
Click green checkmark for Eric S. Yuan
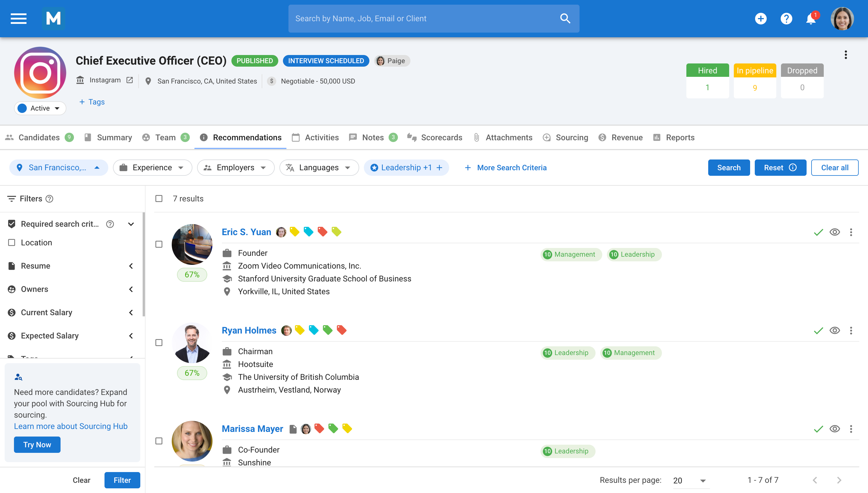(818, 232)
